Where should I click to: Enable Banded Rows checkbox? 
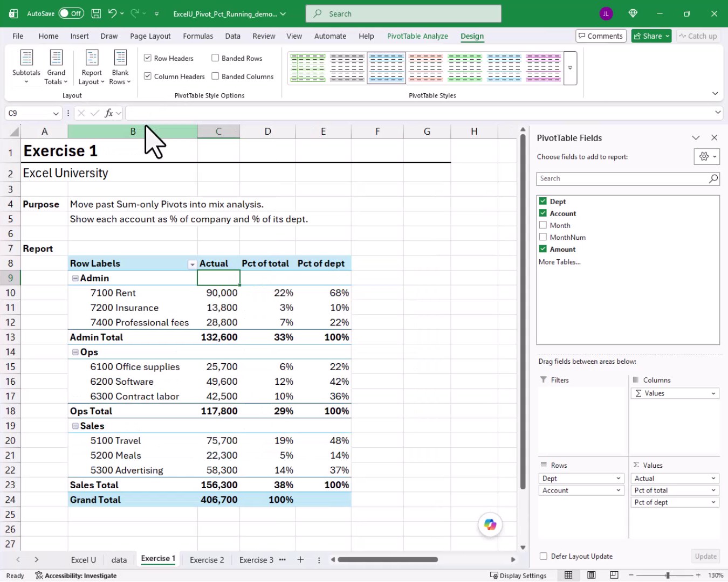click(x=215, y=58)
